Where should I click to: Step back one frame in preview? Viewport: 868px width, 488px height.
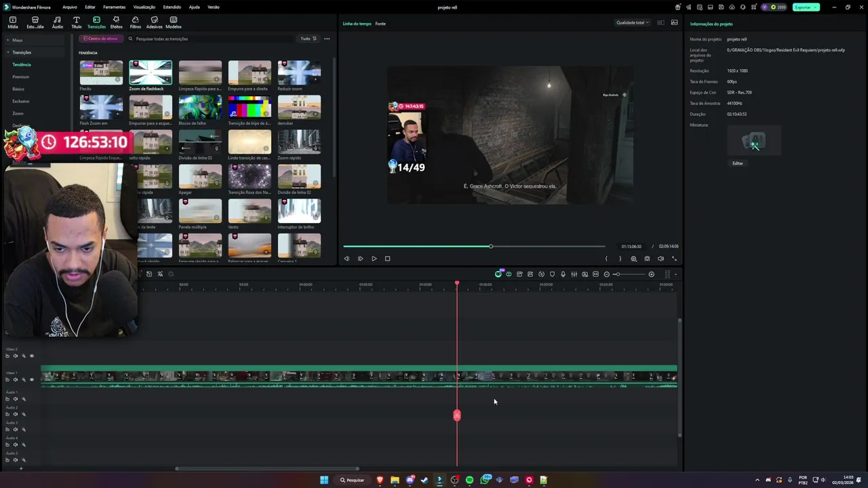pos(347,258)
